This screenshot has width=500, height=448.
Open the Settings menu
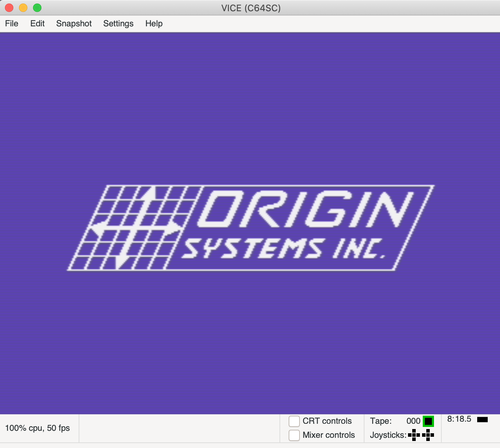click(x=118, y=24)
